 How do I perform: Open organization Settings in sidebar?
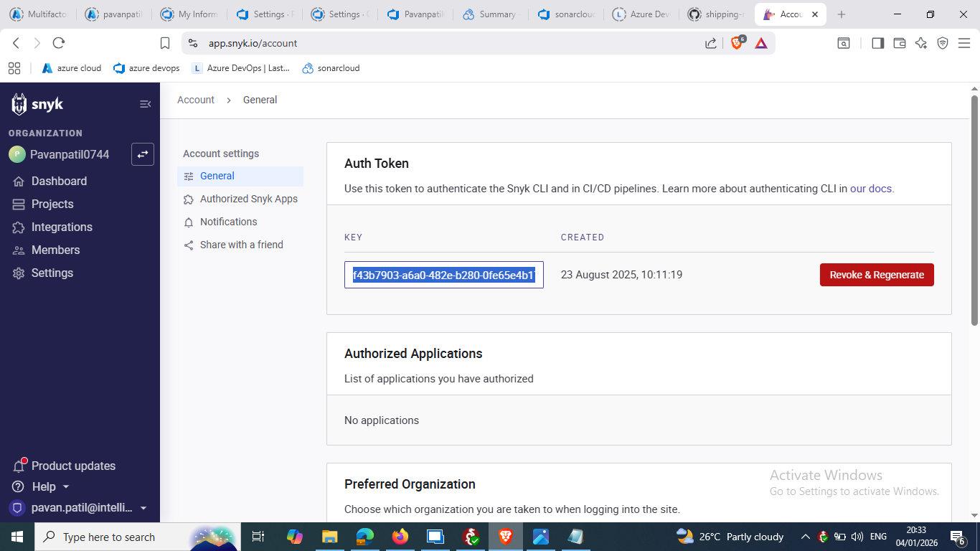(x=52, y=273)
